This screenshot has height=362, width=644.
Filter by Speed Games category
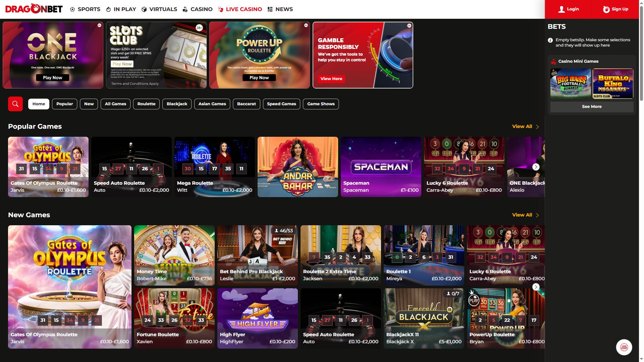(x=282, y=104)
